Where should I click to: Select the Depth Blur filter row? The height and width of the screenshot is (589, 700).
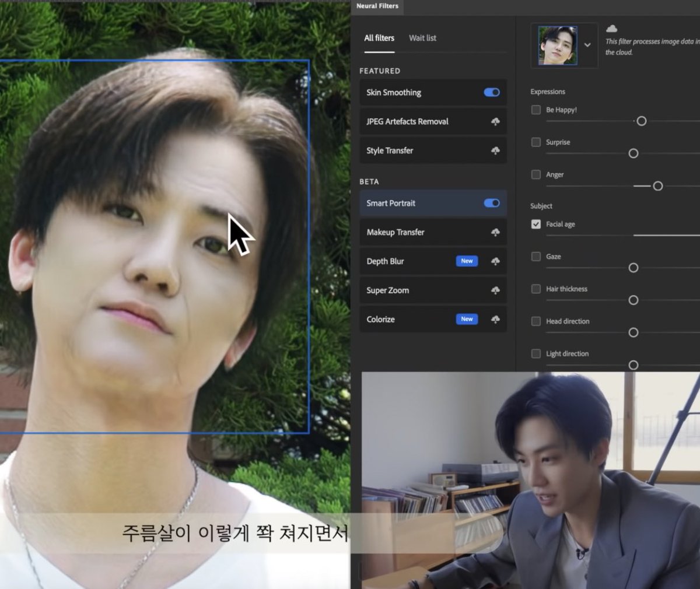click(433, 261)
